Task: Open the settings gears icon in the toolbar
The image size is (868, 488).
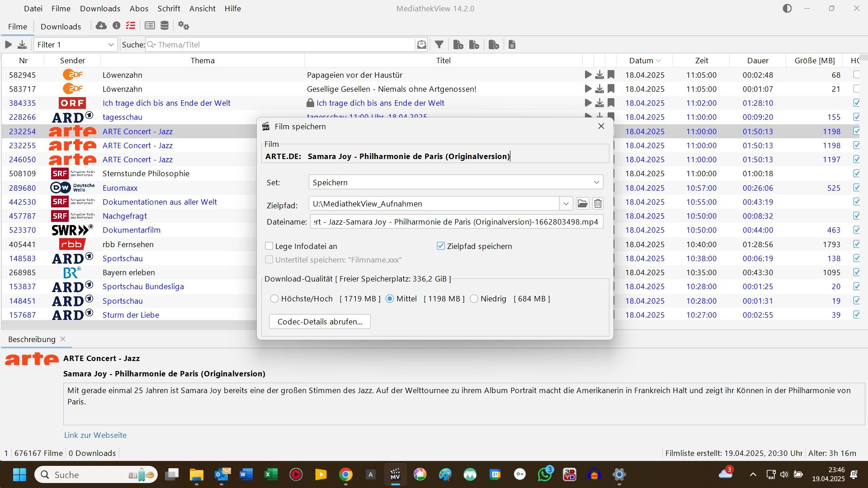Action: pyautogui.click(x=183, y=26)
